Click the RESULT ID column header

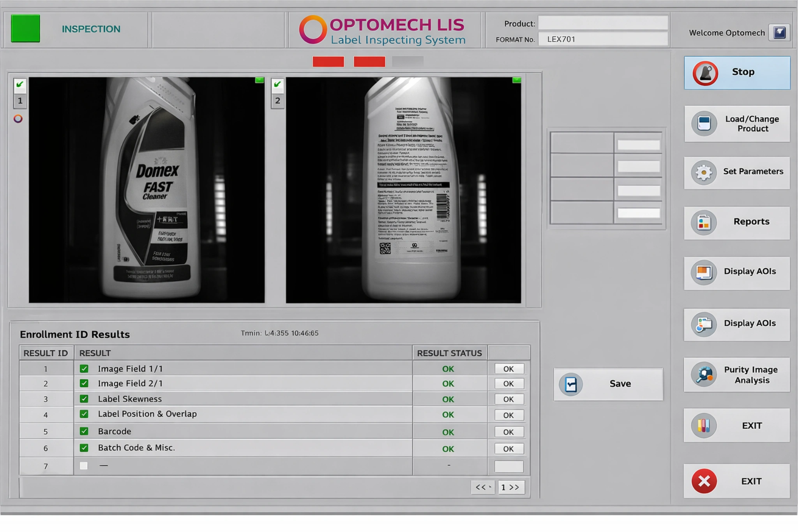click(x=46, y=353)
